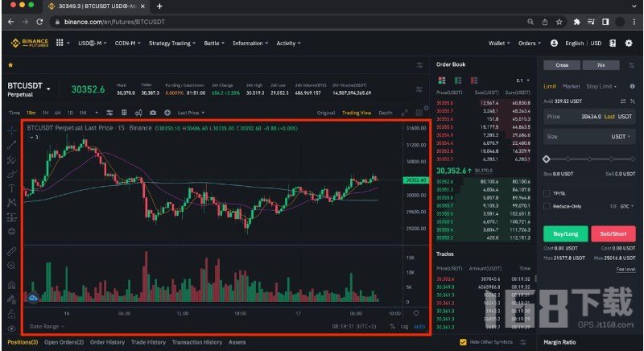Viewport: 644px width, 351px height.
Task: Expand the chart to fullscreen
Action: (405, 113)
